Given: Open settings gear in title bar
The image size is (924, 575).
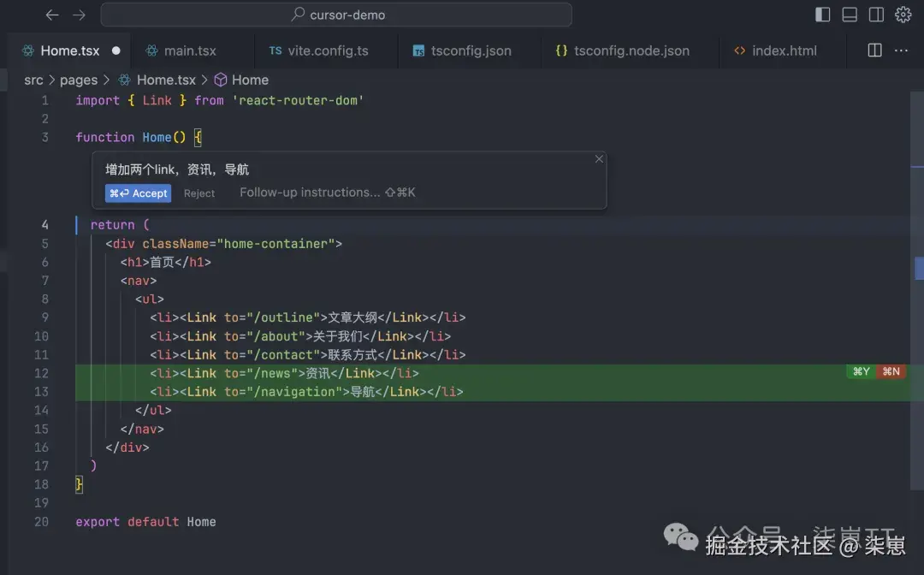Looking at the screenshot, I should (903, 15).
